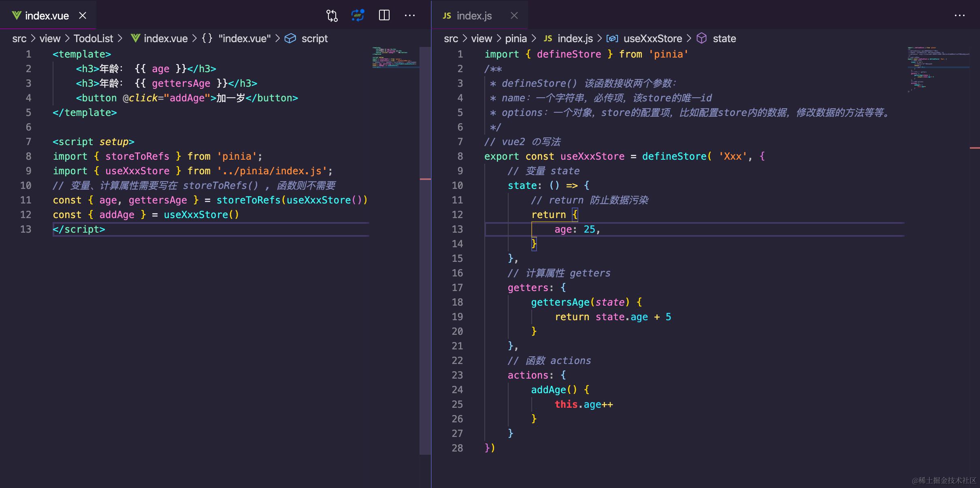Viewport: 980px width, 488px height.
Task: Click script symbol in left breadcrumb
Action: tap(315, 39)
